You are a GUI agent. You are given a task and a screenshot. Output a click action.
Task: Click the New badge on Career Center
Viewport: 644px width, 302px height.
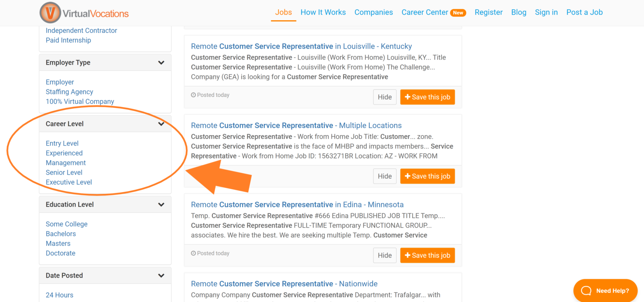pos(458,12)
